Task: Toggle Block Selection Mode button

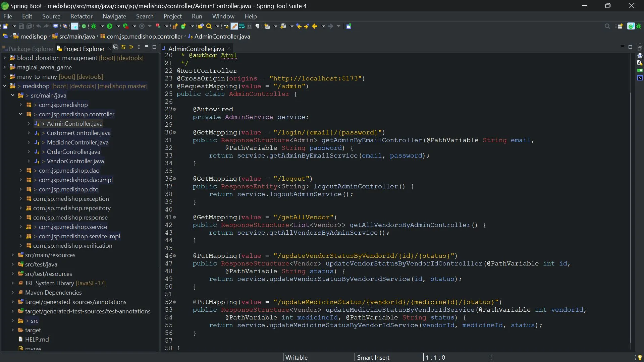Action: (x=250, y=26)
